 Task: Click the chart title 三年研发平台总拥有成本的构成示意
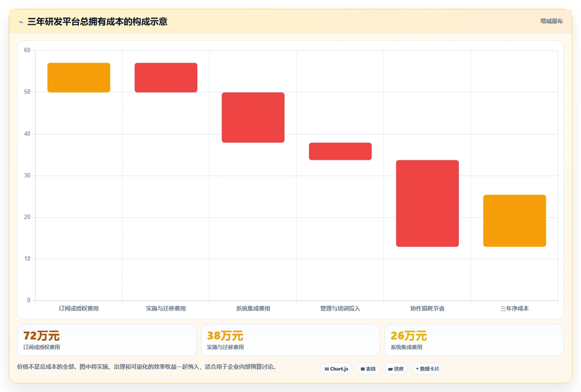[97, 21]
